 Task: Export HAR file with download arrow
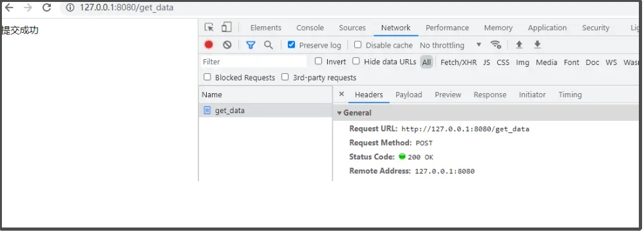click(x=537, y=45)
